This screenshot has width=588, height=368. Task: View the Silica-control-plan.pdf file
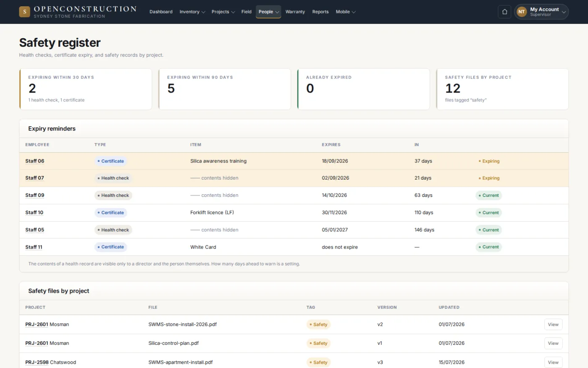[x=553, y=343]
